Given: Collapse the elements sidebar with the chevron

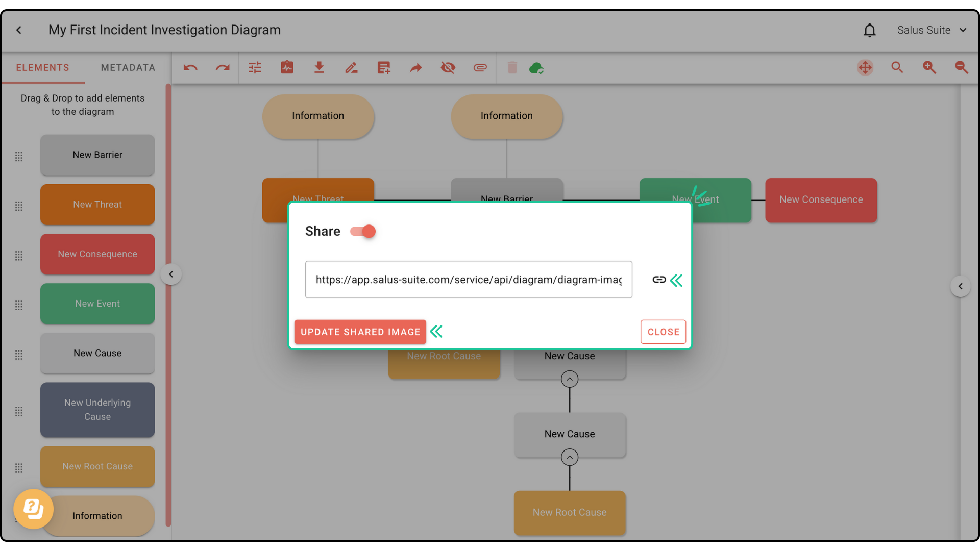Looking at the screenshot, I should click(171, 274).
